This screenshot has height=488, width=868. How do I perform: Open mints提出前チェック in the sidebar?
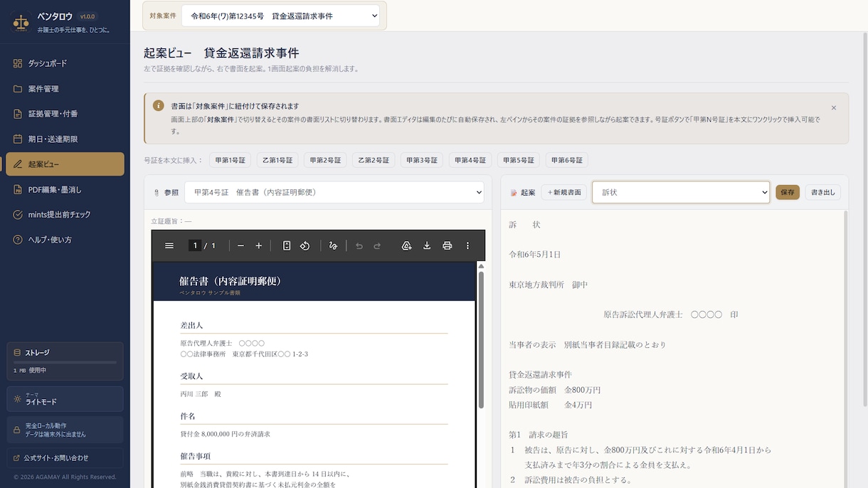click(65, 214)
